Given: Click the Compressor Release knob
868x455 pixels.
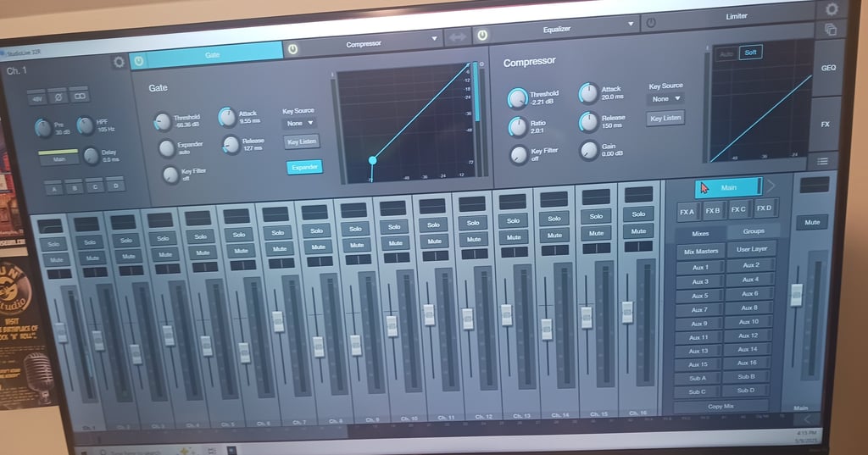Looking at the screenshot, I should click(588, 122).
